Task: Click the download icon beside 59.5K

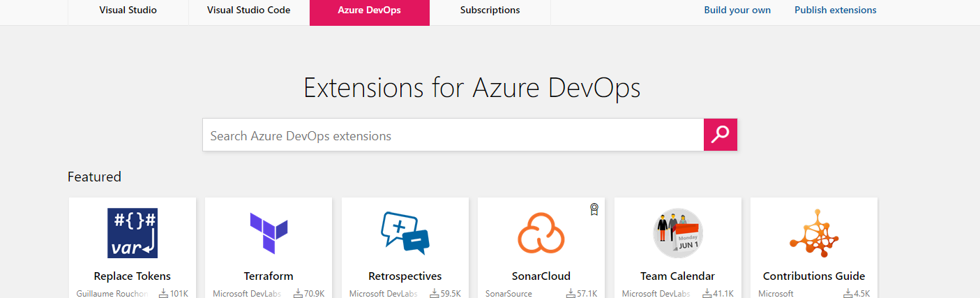Action: [435, 294]
